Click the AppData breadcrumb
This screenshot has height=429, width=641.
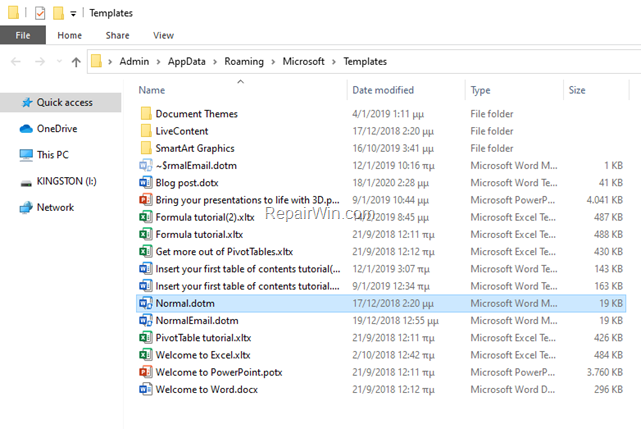click(186, 61)
